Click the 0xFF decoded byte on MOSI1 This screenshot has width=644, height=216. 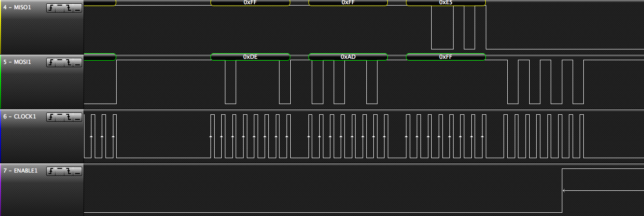tap(446, 56)
